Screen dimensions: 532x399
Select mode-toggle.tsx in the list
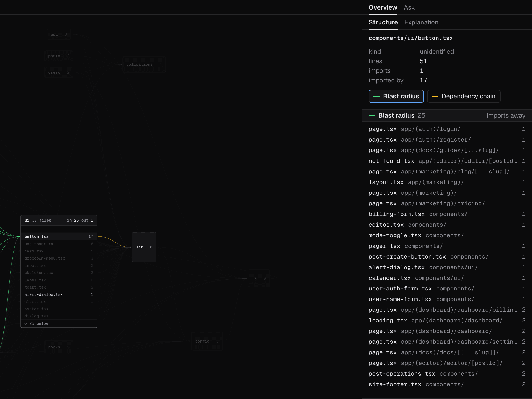point(447,235)
